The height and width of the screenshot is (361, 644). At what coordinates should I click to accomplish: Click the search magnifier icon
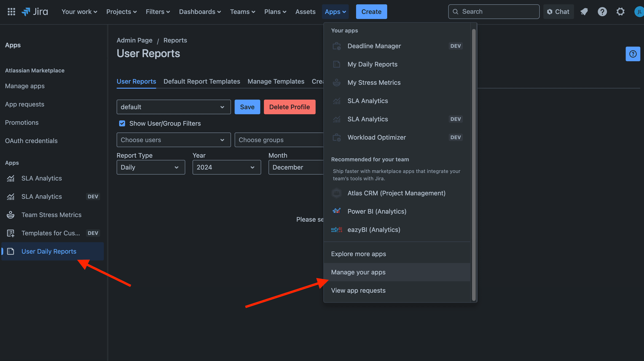[x=455, y=11]
